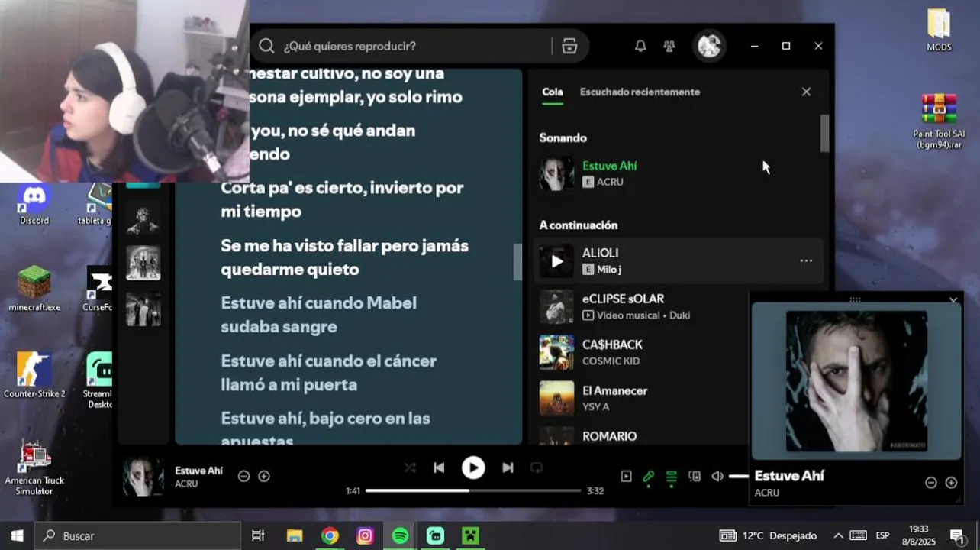Image resolution: width=980 pixels, height=550 pixels.
Task: Select the Paint Tool SAI rar file
Action: [939, 121]
